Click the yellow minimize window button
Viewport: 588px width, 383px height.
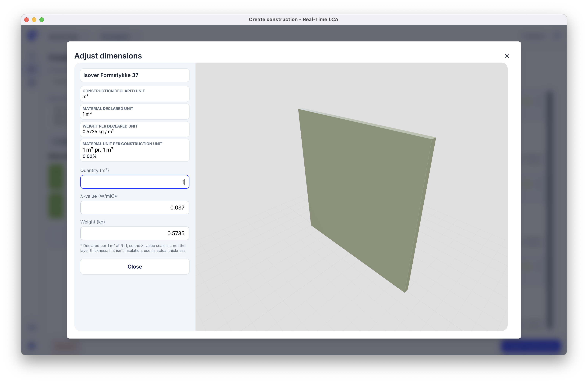[34, 19]
